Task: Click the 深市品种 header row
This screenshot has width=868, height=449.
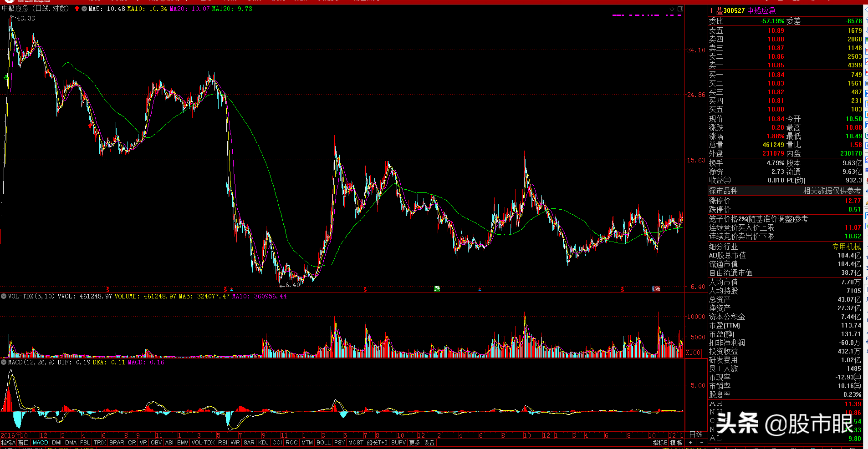Action: coord(785,191)
